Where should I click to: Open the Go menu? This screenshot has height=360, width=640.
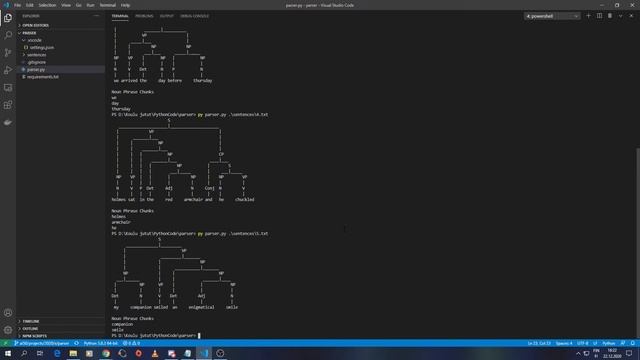click(x=79, y=5)
